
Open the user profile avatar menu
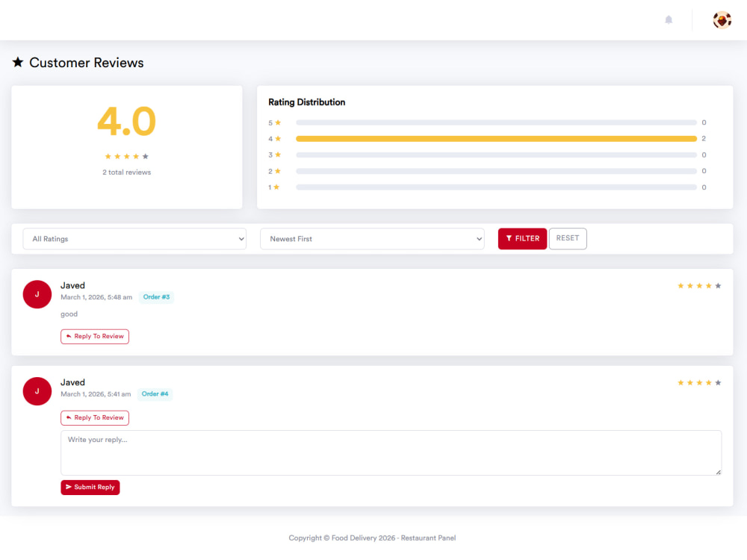[x=722, y=20]
